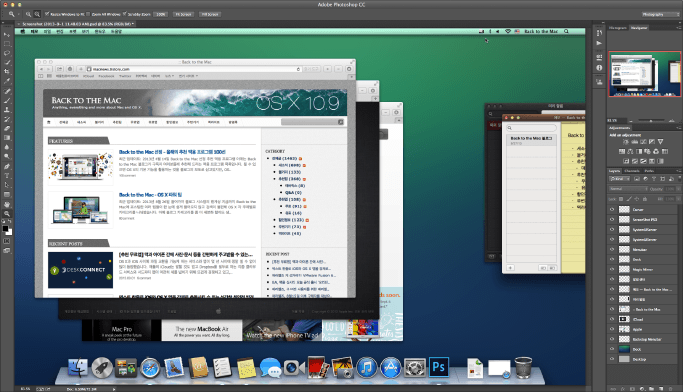Viewport: 683px width, 392px height.
Task: Switch to the Channels tab
Action: tap(632, 171)
